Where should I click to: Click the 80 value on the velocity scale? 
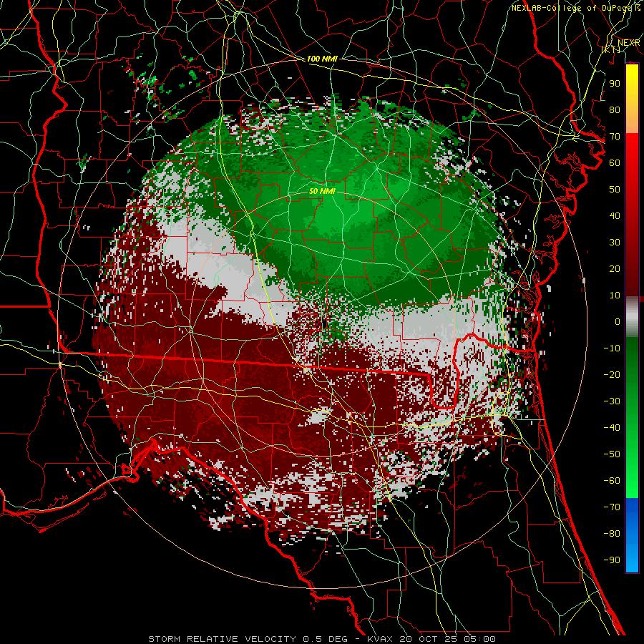click(615, 110)
